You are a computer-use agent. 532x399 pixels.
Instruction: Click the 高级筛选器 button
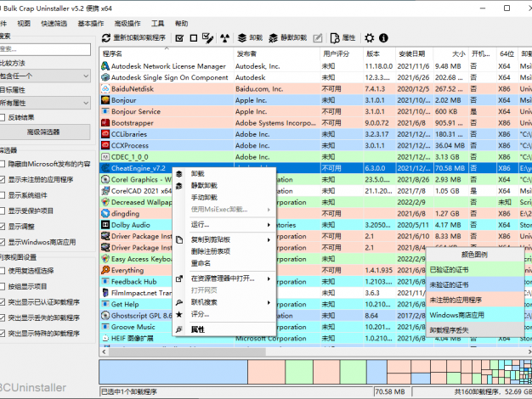(x=45, y=132)
